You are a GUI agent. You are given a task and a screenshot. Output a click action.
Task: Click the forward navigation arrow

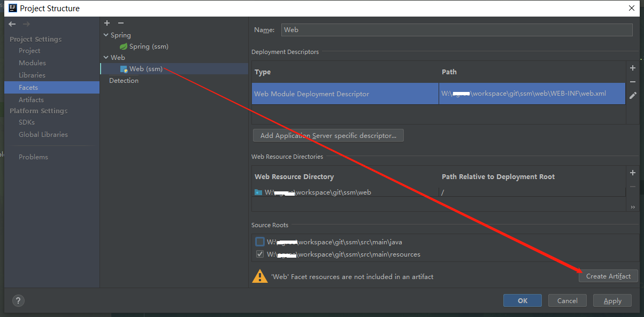click(27, 25)
